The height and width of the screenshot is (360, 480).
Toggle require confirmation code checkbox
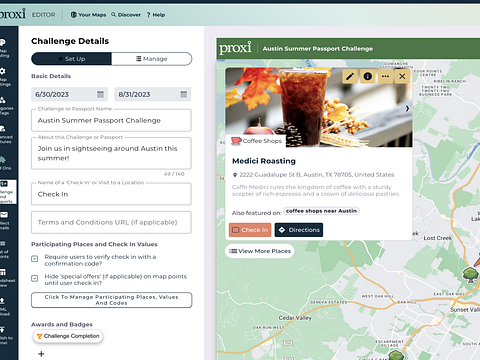[35, 259]
